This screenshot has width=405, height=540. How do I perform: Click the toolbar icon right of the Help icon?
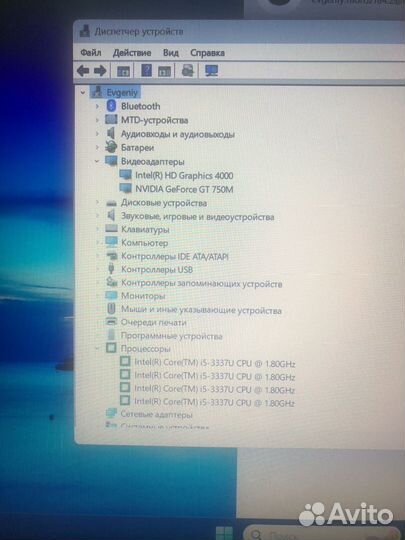(x=164, y=71)
